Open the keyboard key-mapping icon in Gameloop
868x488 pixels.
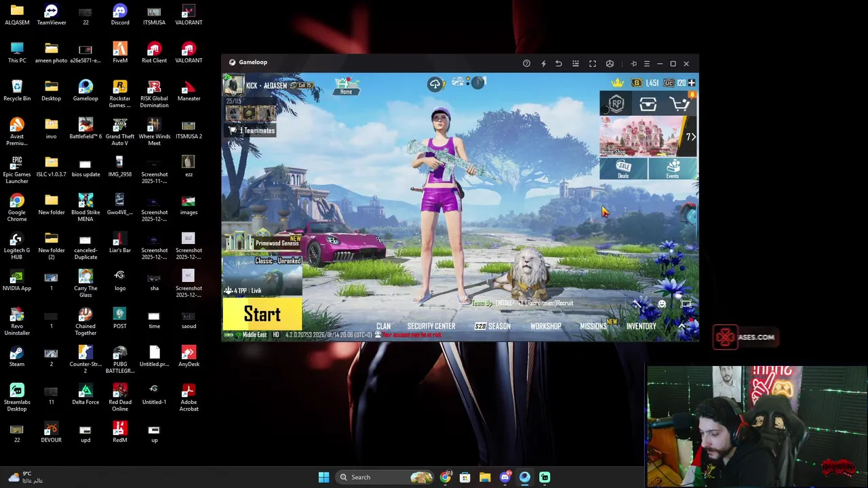click(576, 64)
